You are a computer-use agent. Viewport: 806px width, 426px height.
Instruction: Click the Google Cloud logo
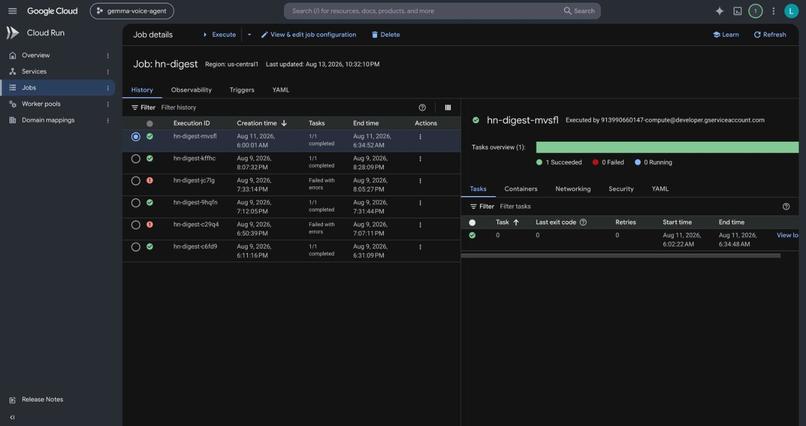52,11
